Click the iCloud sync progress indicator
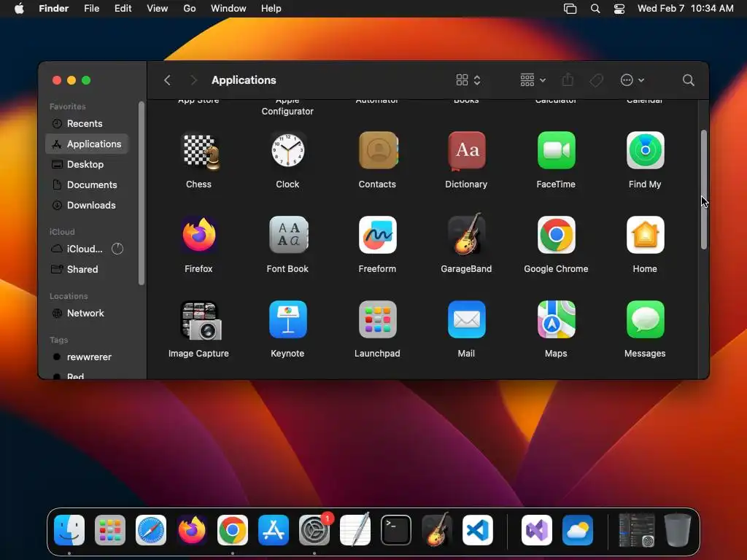The width and height of the screenshot is (747, 560). (117, 249)
